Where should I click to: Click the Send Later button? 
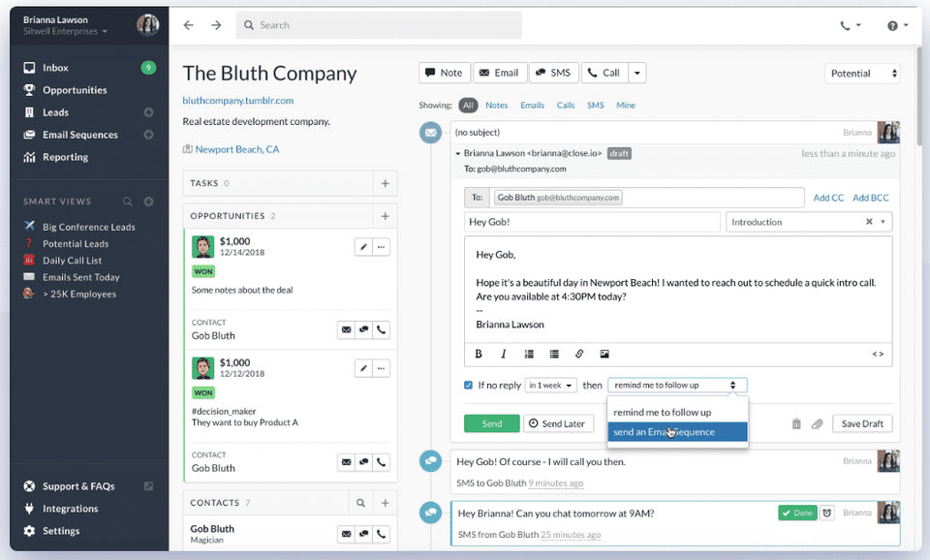(x=558, y=423)
